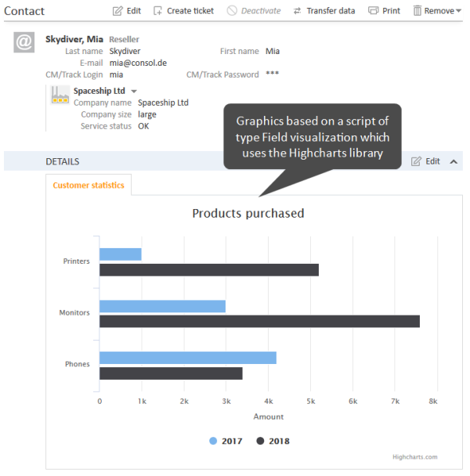Image resolution: width=470 pixels, height=476 pixels.
Task: Click the Printers axis label
Action: [76, 261]
